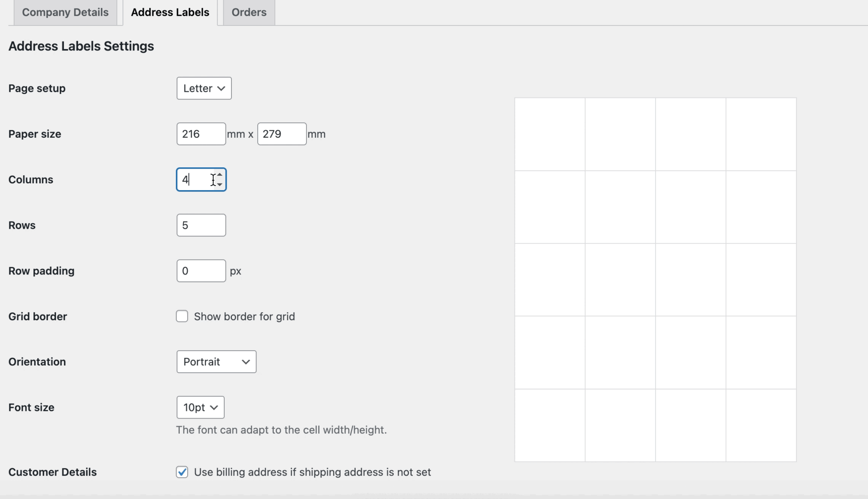Image resolution: width=868 pixels, height=499 pixels.
Task: Select the paper height field showing 279
Action: (x=281, y=134)
